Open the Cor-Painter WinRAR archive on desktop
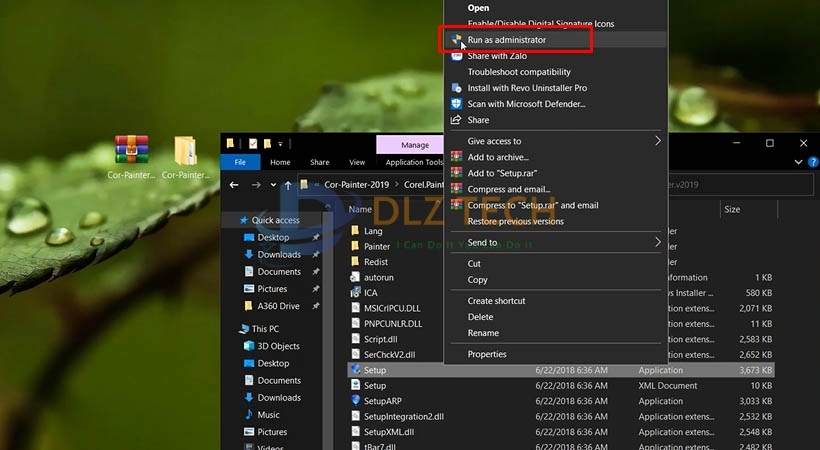Image resolution: width=820 pixels, height=450 pixels. [131, 156]
